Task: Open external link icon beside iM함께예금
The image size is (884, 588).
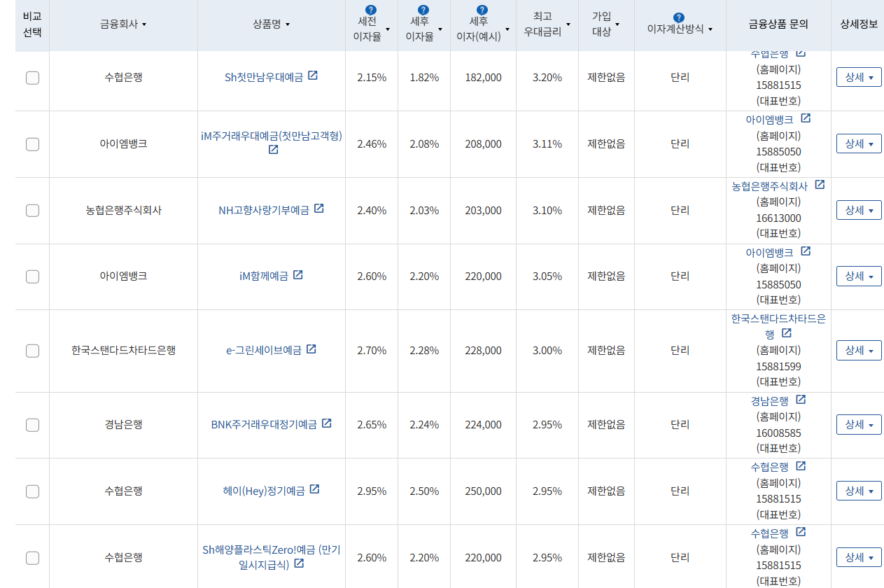Action: click(x=299, y=274)
